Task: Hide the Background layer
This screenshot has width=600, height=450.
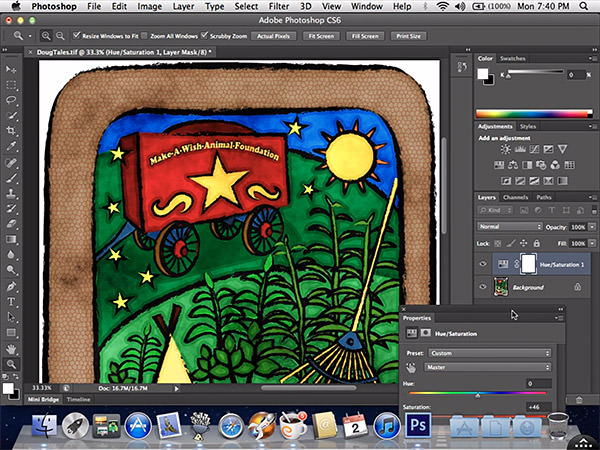Action: coord(483,287)
